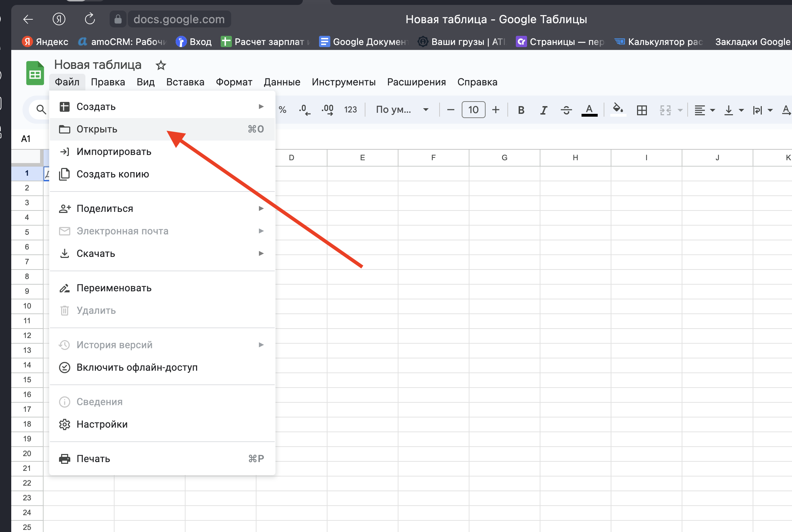Open the horizontal align dropdown
The width and height of the screenshot is (792, 532).
pos(705,110)
